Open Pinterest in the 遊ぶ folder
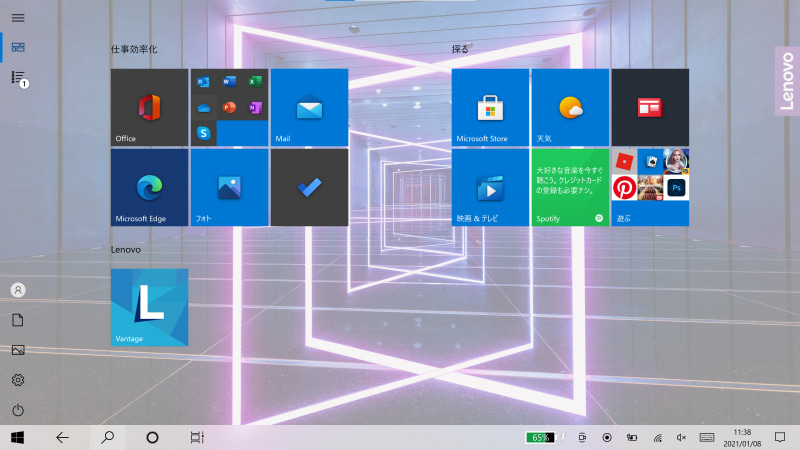The width and height of the screenshot is (800, 450). 624,188
